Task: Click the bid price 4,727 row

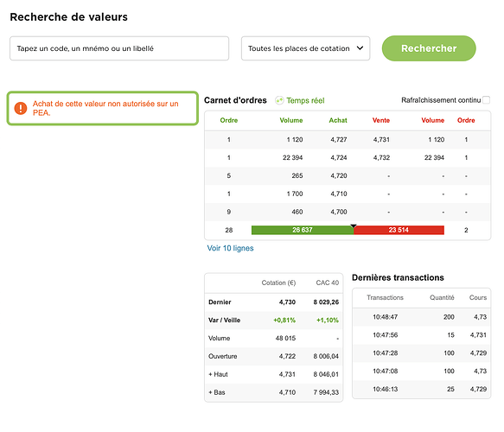Action: coord(348,140)
